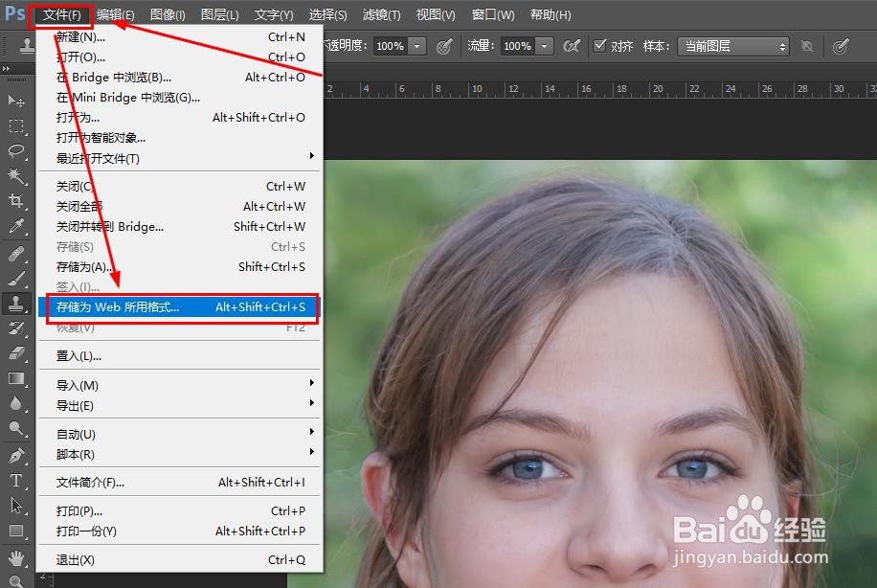Screen dimensions: 877x588
Task: Select the Brush tool
Action: tap(15, 279)
